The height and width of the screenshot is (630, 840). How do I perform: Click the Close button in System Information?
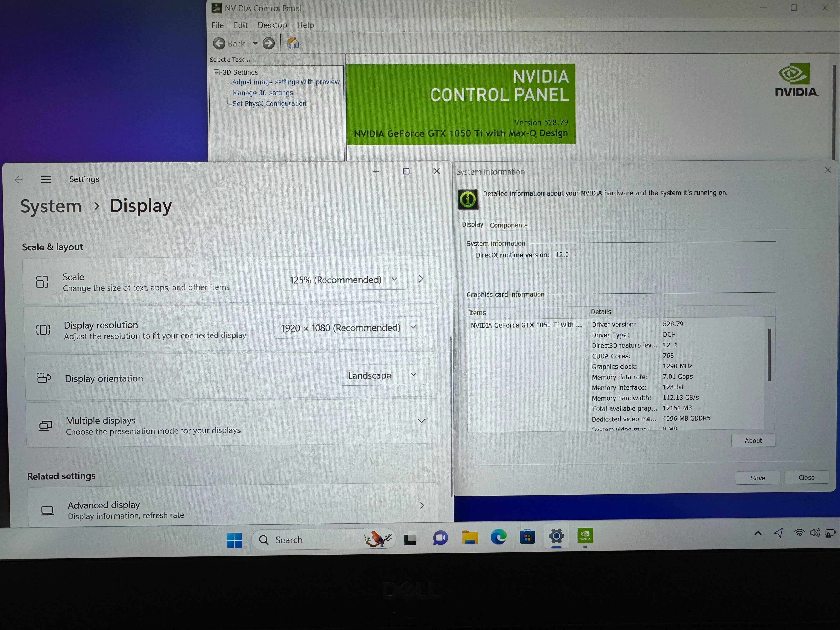pyautogui.click(x=806, y=477)
